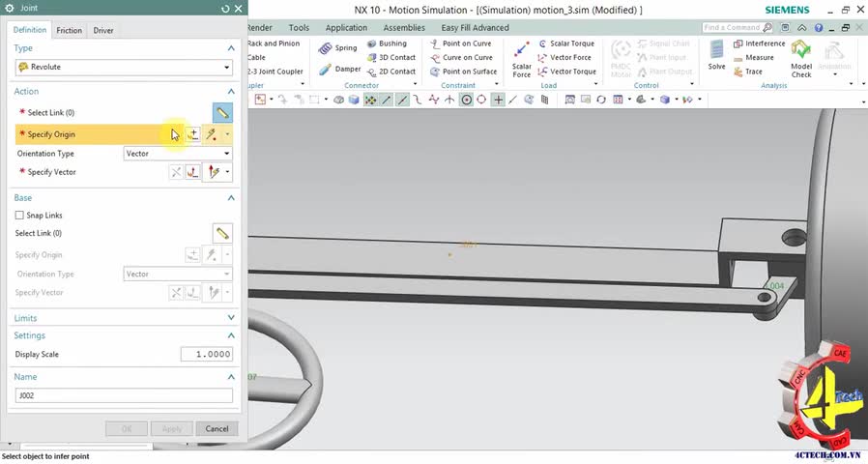Apply a Scalar Force load
The width and height of the screenshot is (868, 464).
pos(521,59)
